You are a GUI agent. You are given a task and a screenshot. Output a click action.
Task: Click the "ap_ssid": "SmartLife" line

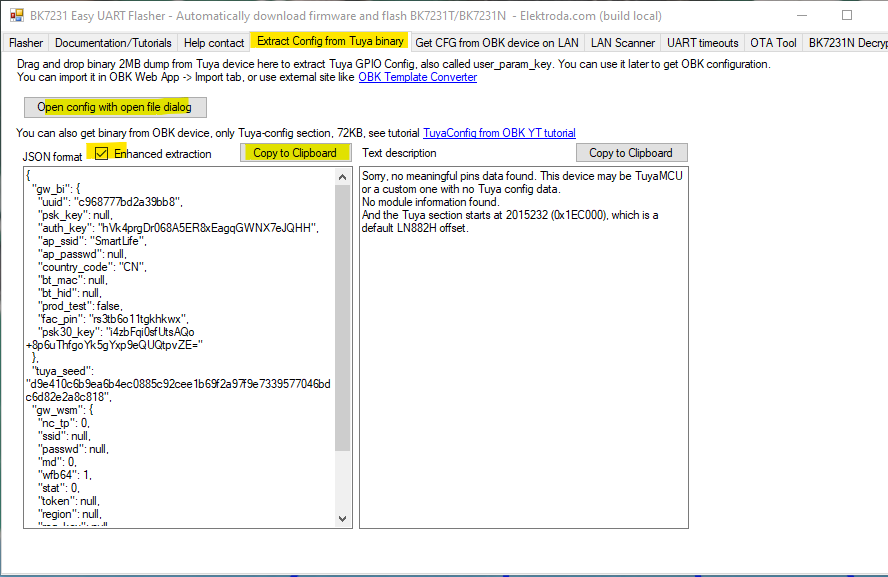92,241
